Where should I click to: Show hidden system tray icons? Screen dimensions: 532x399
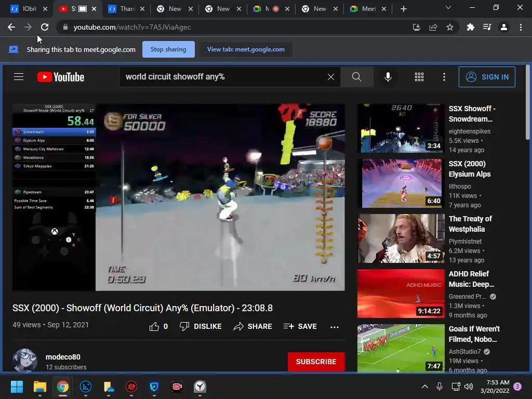tap(424, 387)
